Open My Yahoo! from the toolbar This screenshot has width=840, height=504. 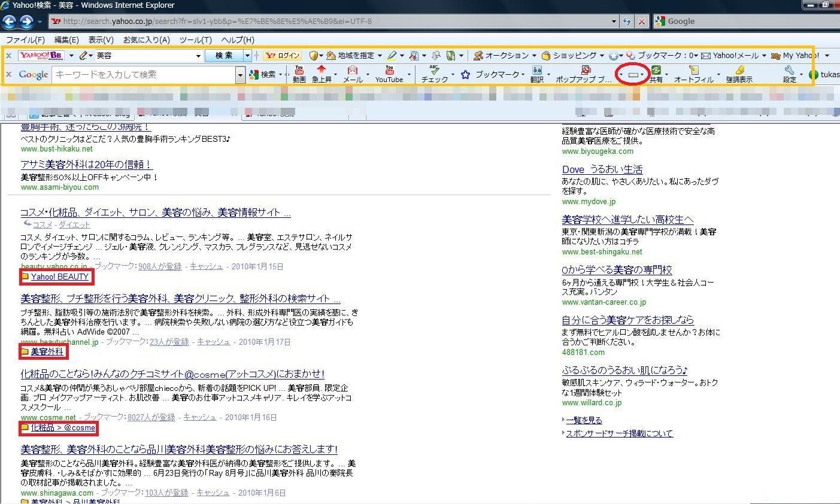795,56
